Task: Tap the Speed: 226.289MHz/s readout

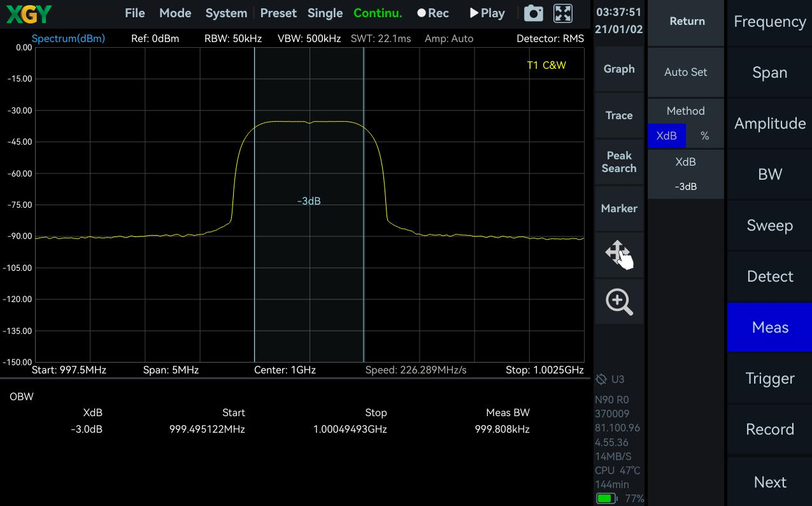Action: 416,370
